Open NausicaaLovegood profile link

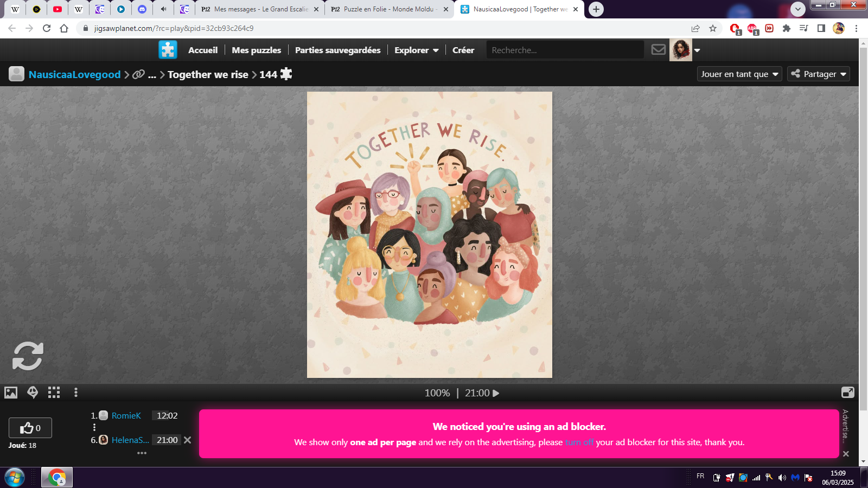tap(74, 74)
